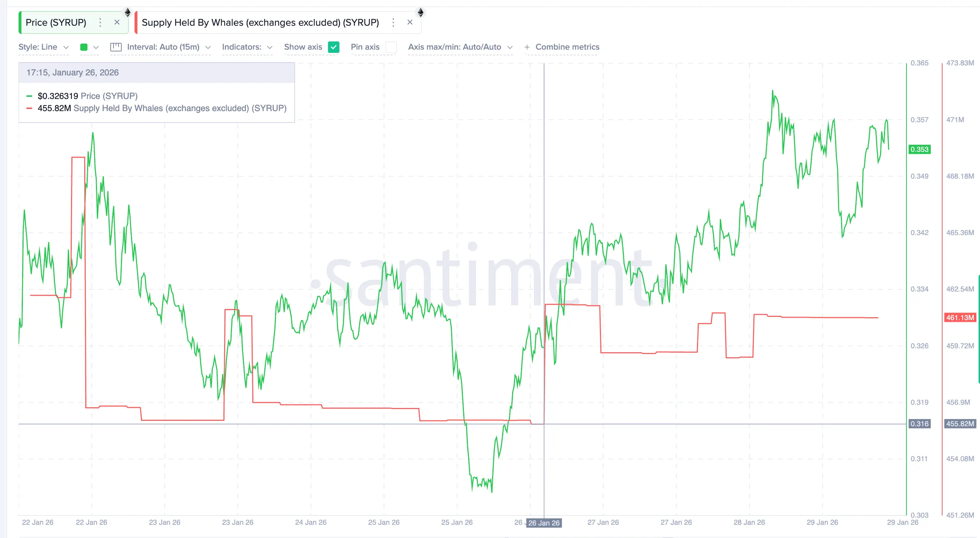Open three-dot menu on Supply Held By Whales
The image size is (980, 538).
393,23
